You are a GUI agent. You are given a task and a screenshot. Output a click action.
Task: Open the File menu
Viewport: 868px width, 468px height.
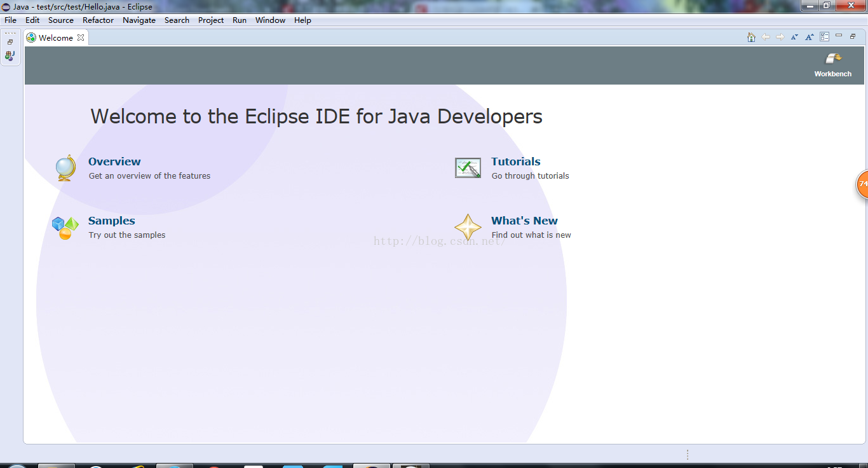tap(10, 20)
